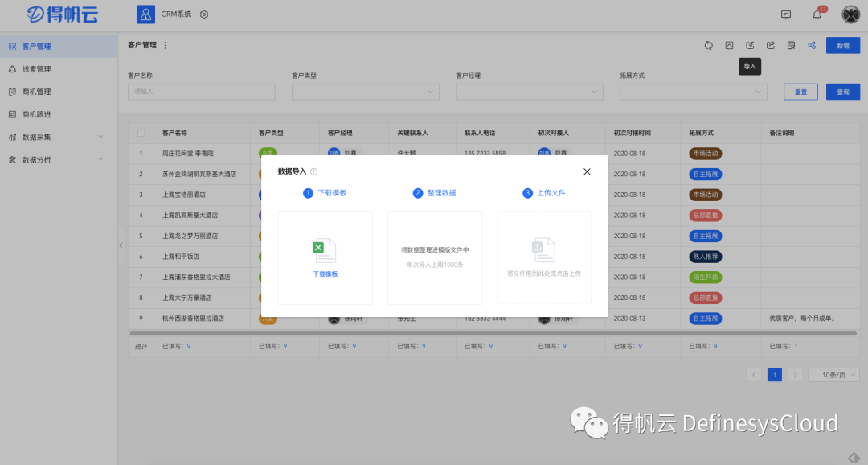This screenshot has height=465, width=868.
Task: Click the 初次对接时间 column header
Action: coord(633,133)
